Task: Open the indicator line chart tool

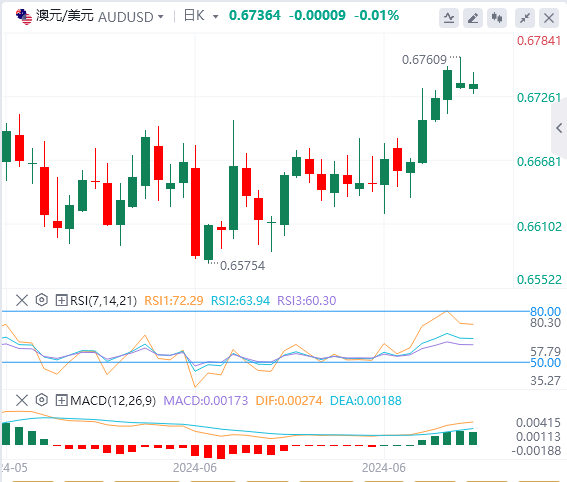Action: (449, 18)
